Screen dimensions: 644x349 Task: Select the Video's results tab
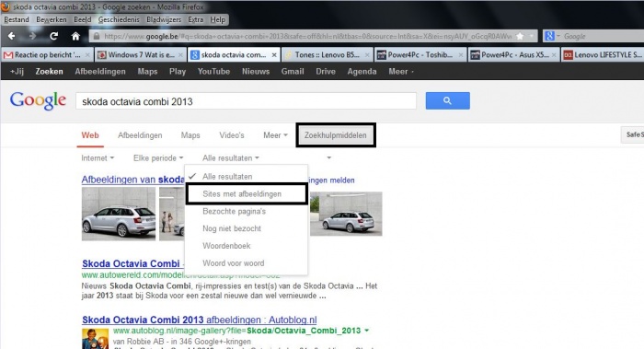click(x=232, y=135)
